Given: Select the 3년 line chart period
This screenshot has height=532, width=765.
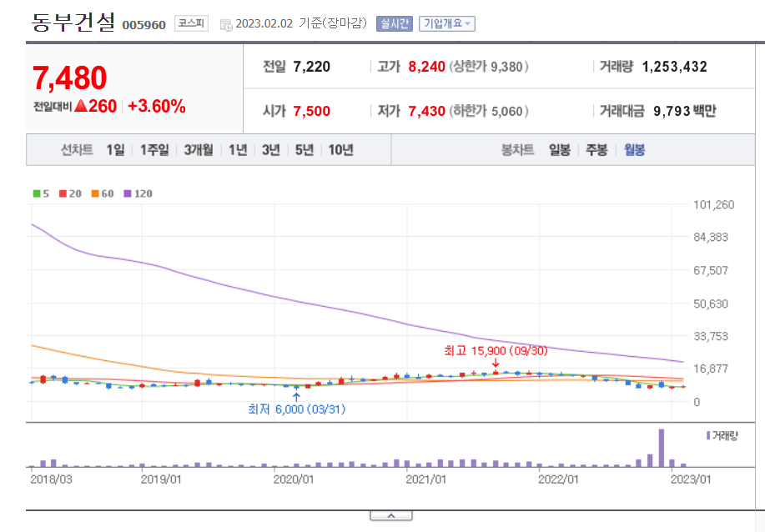Looking at the screenshot, I should 271,150.
